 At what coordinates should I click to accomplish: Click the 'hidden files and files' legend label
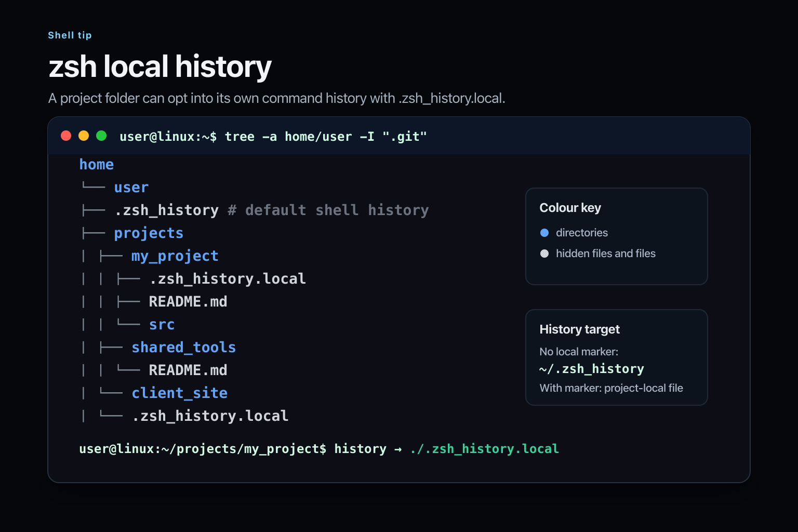(606, 254)
